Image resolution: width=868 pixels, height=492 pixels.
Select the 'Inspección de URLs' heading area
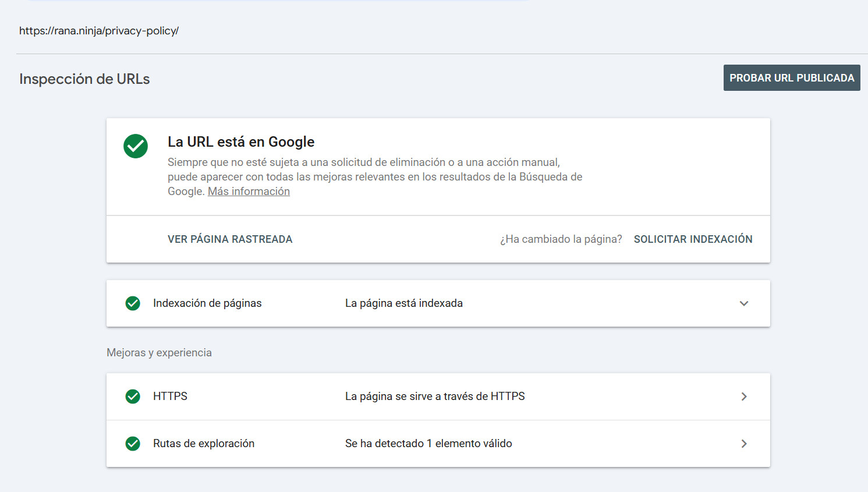tap(84, 79)
